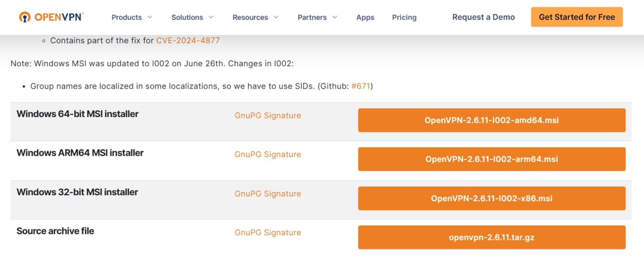The height and width of the screenshot is (277, 644).
Task: Expand the Partners chevron arrow
Action: click(x=334, y=17)
